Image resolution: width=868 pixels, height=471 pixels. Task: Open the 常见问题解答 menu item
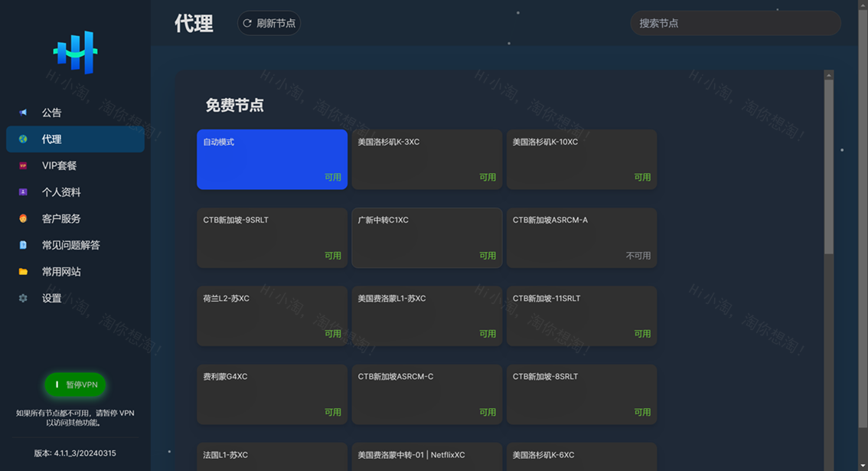point(71,245)
